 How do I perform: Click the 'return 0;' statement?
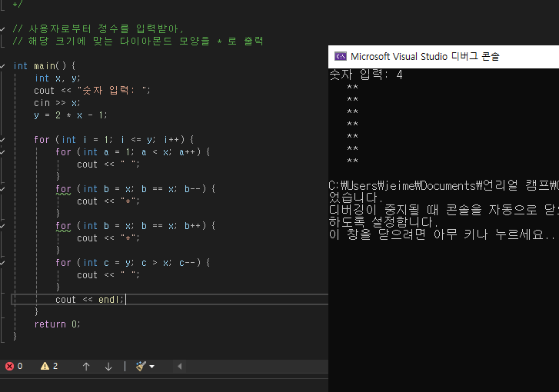(58, 324)
